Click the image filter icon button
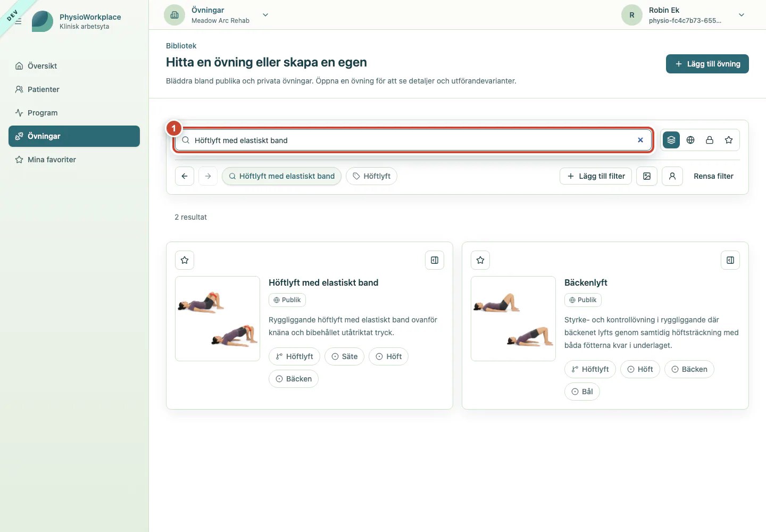This screenshot has width=766, height=532. pyautogui.click(x=647, y=176)
